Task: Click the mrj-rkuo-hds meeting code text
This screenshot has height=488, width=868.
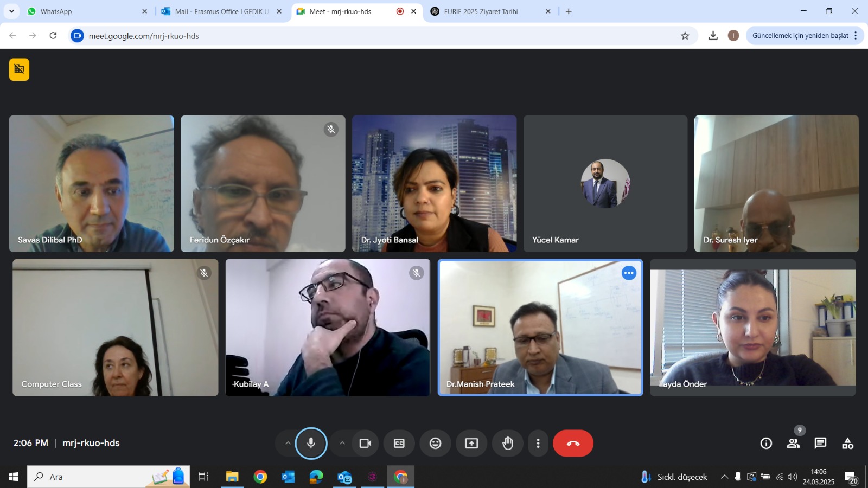Action: pyautogui.click(x=91, y=443)
